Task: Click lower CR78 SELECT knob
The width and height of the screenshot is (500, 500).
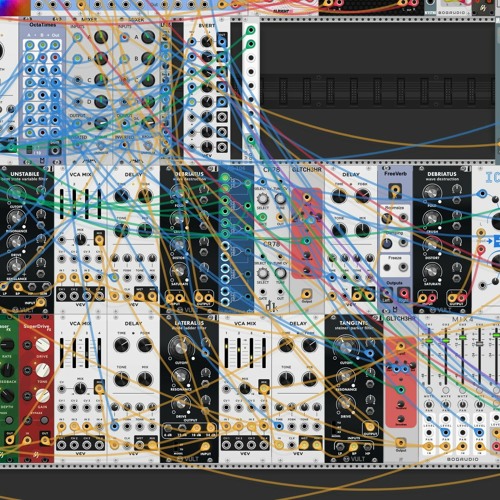Action: (x=263, y=273)
